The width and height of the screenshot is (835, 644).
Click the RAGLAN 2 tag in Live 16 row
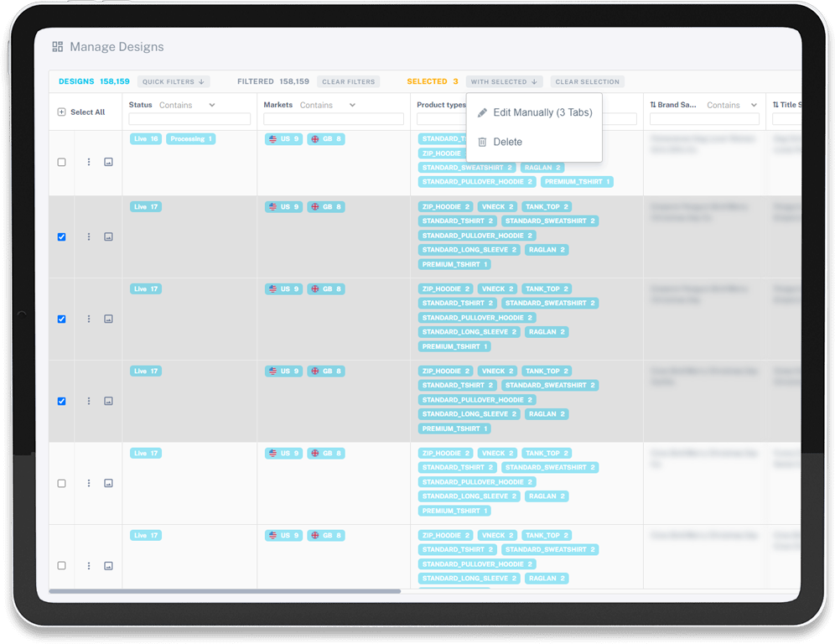pyautogui.click(x=542, y=167)
